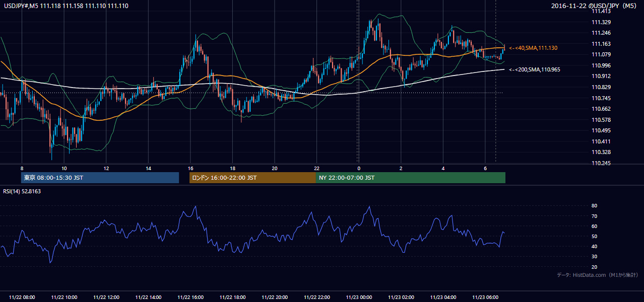The image size is (644, 302).
Task: Click the 11/22 12:00 time axis label
Action: pos(106,297)
